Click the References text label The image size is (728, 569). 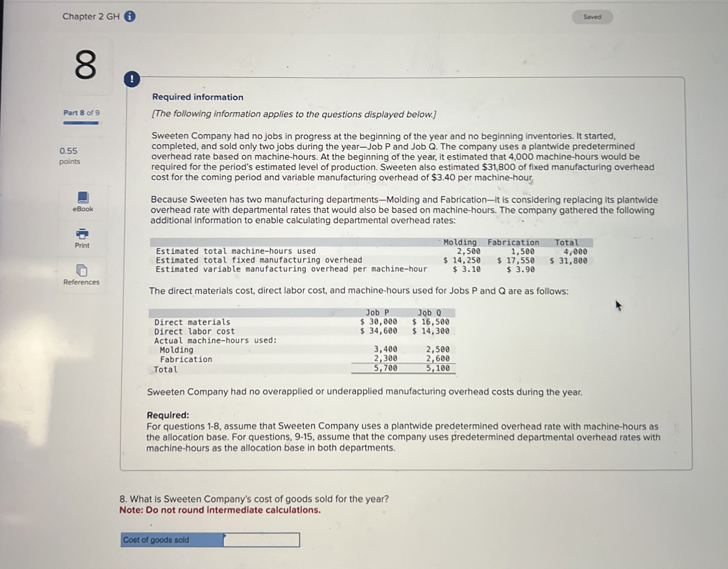tap(81, 282)
